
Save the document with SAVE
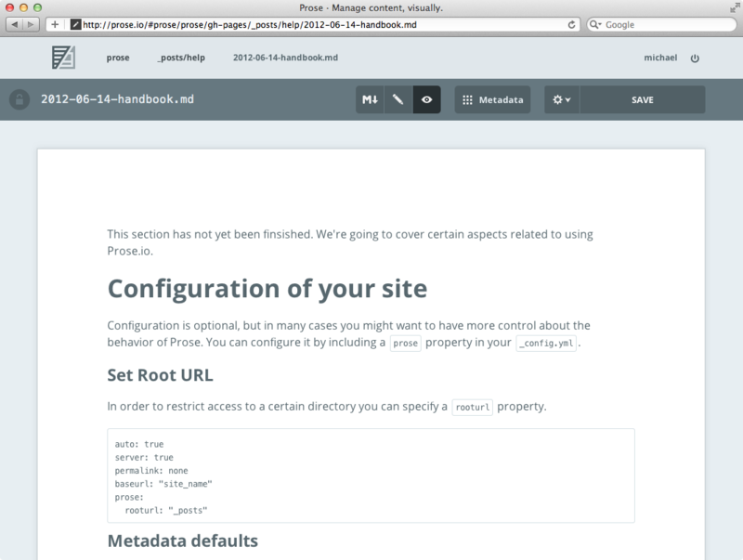[x=643, y=99]
